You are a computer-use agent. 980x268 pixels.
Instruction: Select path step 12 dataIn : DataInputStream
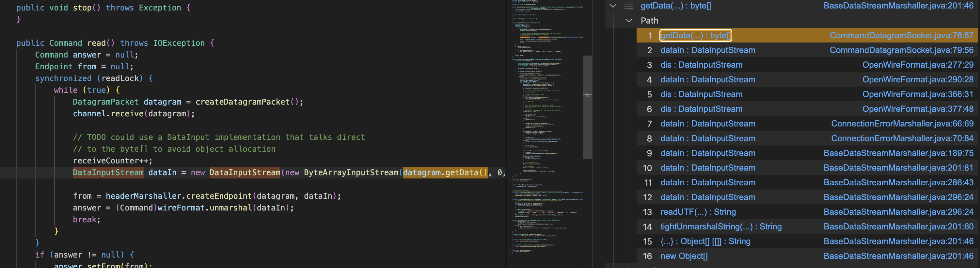[708, 198]
